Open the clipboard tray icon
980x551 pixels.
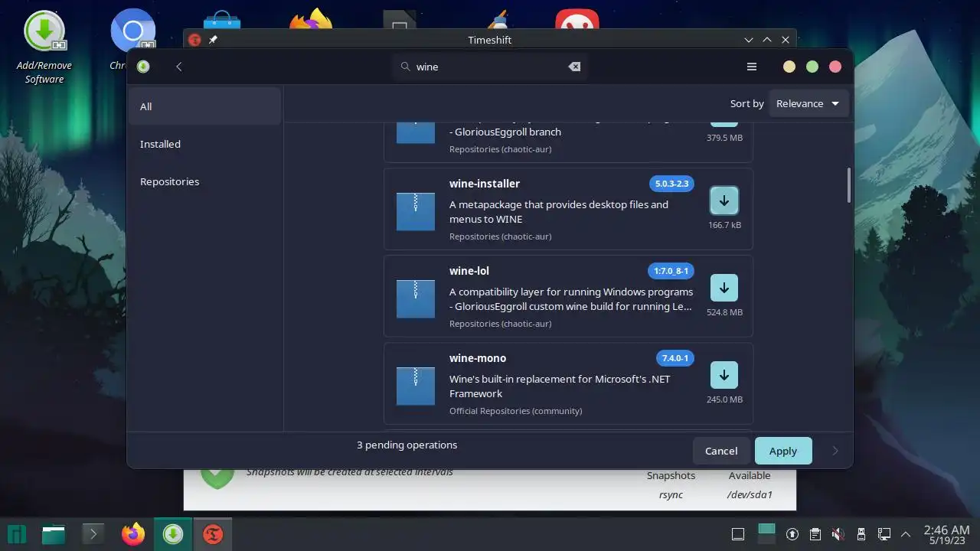[815, 534]
